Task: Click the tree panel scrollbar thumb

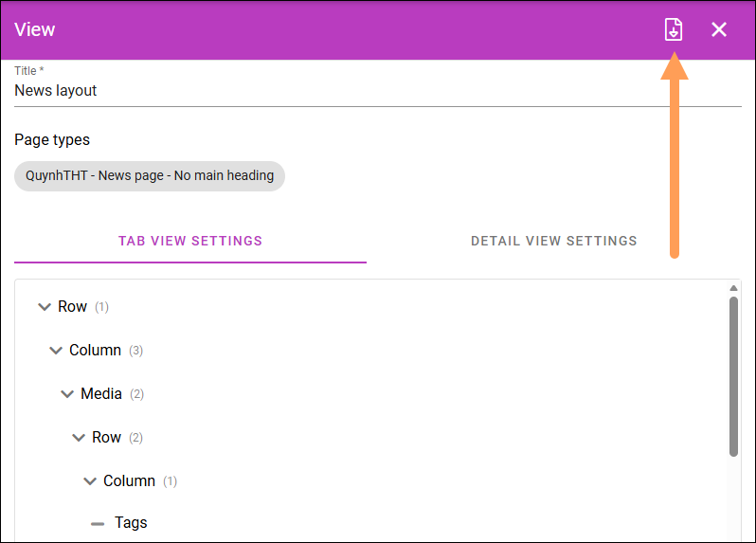Action: pos(733,376)
